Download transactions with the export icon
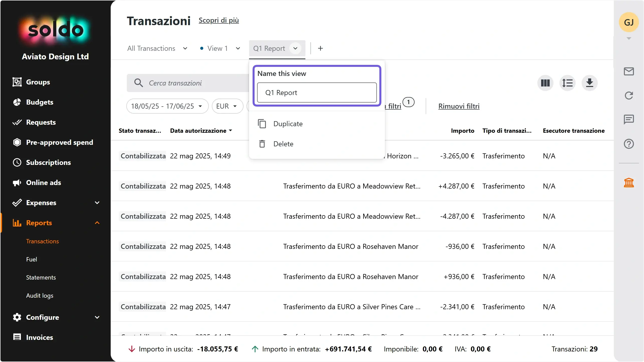The width and height of the screenshot is (644, 362). pyautogui.click(x=589, y=83)
